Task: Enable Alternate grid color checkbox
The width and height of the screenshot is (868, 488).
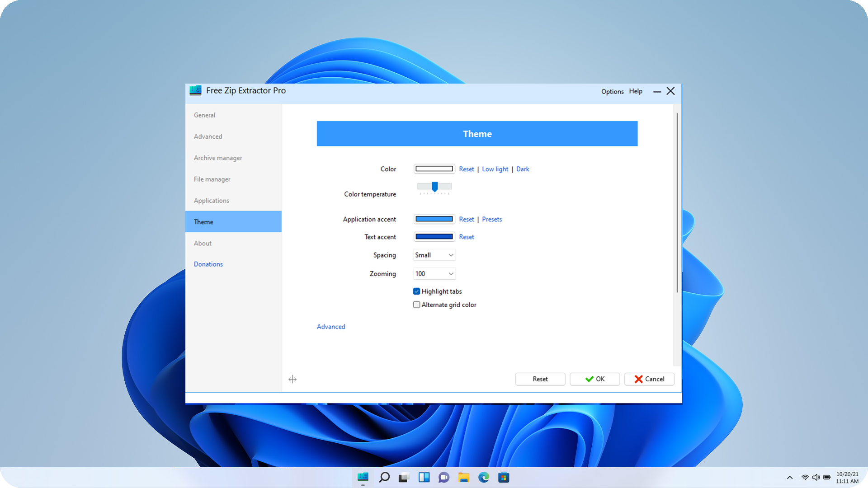Action: [x=416, y=305]
